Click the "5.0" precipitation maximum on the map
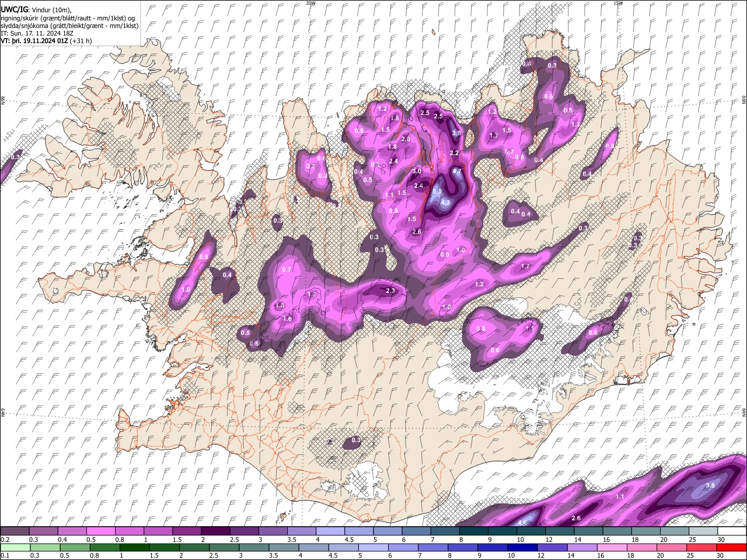Screen dimensions: 747x560 437,191
